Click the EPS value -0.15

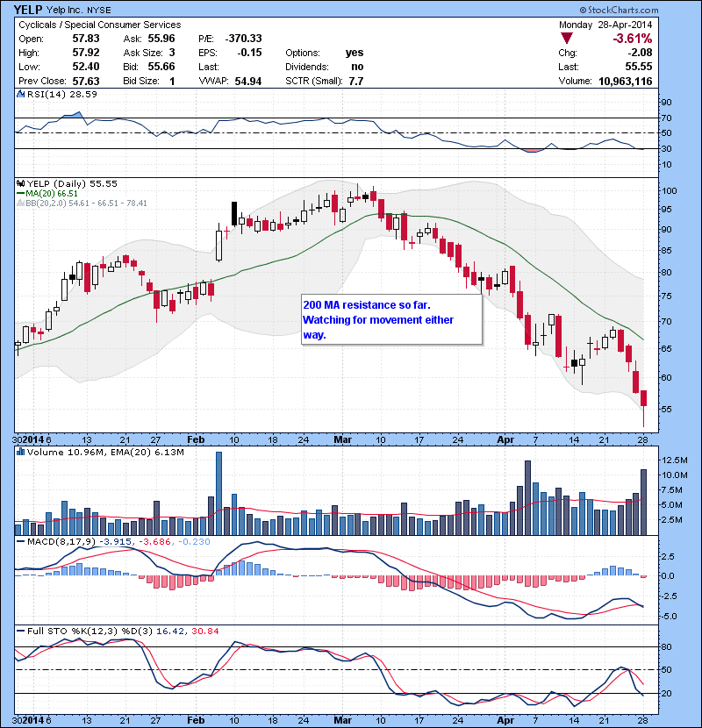249,53
